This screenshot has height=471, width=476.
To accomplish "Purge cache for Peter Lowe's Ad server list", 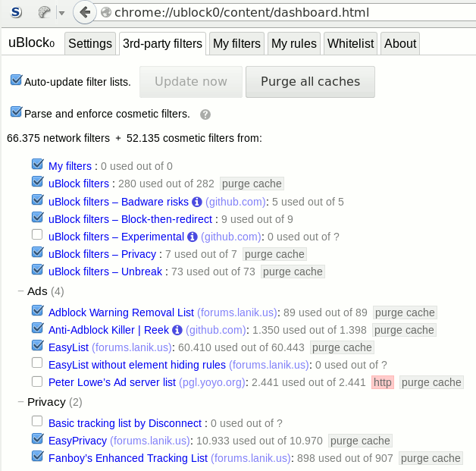I will click(x=431, y=382).
